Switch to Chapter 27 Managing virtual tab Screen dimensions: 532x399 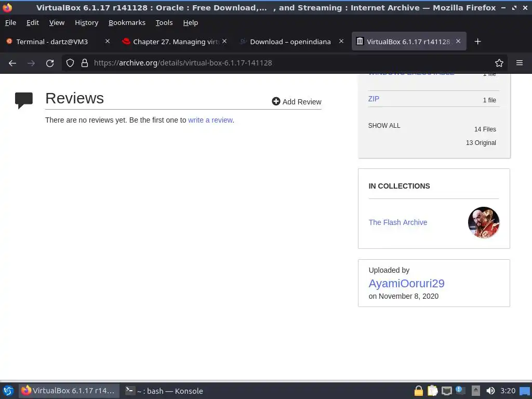coord(175,42)
